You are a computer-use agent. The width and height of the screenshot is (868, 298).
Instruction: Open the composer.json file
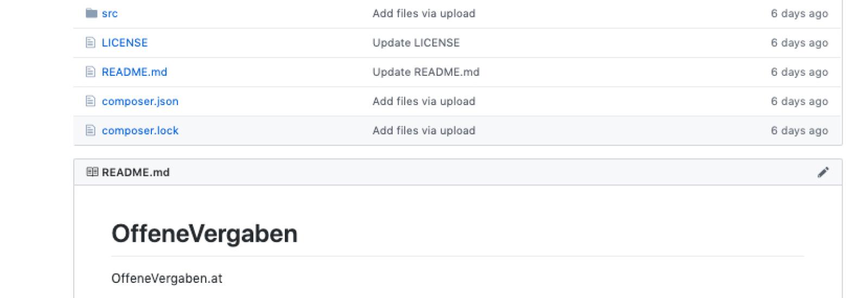coord(140,101)
